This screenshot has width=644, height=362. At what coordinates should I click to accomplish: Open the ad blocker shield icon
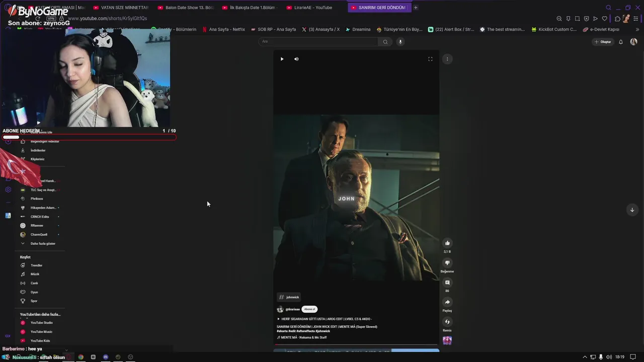(586, 19)
